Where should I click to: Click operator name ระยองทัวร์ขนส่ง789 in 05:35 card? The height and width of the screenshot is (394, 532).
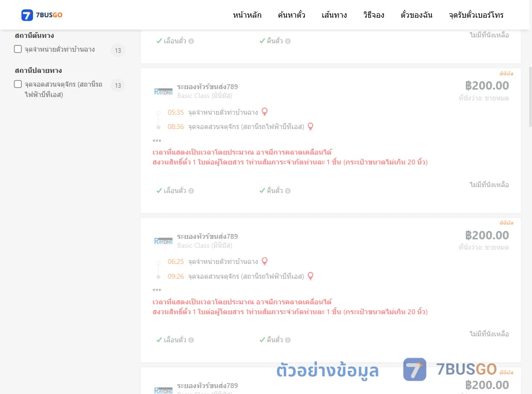[207, 87]
